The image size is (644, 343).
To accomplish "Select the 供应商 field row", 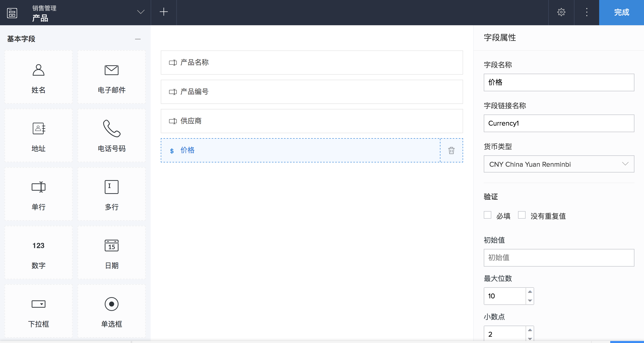I will point(312,121).
